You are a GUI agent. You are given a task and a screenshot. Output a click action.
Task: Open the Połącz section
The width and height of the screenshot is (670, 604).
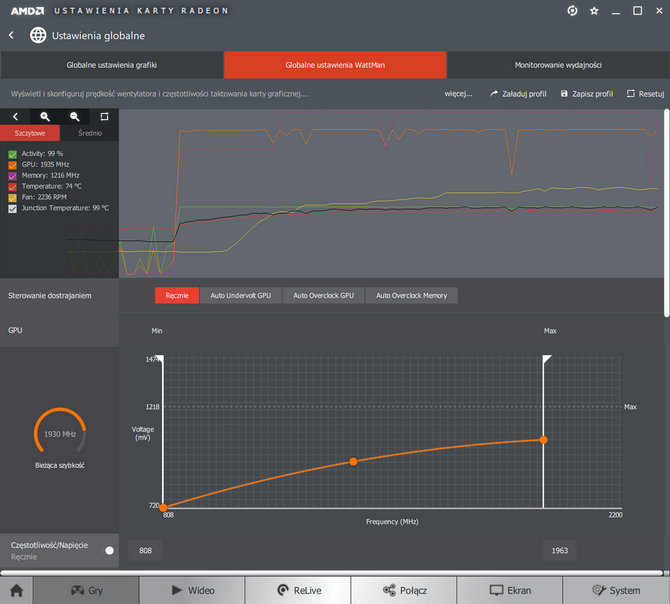[x=404, y=590]
